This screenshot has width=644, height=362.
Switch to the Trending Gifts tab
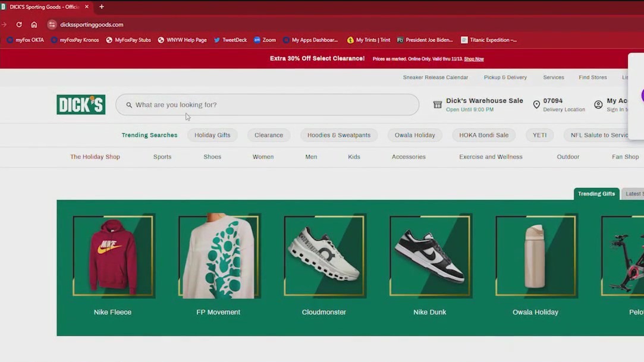pyautogui.click(x=596, y=194)
